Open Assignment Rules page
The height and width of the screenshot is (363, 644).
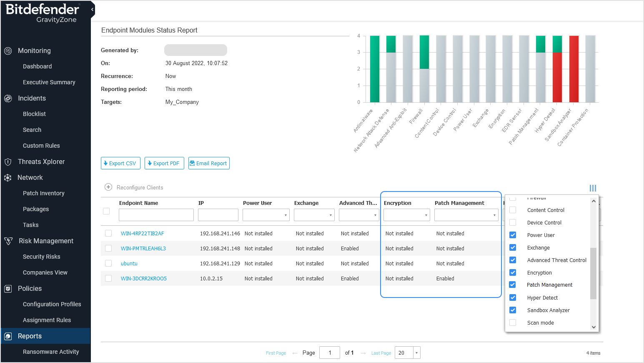point(47,320)
